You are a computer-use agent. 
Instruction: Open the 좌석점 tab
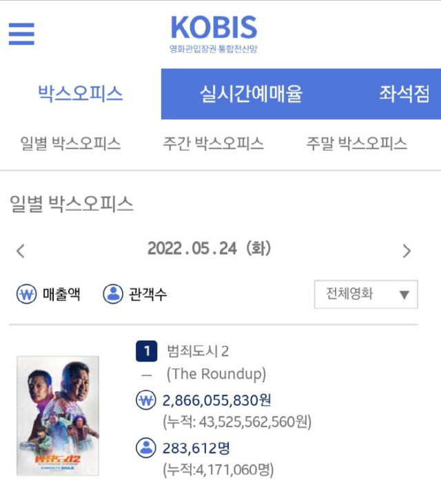[x=404, y=94]
